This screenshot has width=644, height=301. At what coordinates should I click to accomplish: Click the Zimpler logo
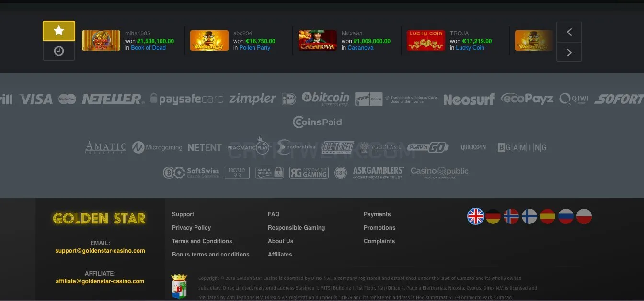point(253,99)
